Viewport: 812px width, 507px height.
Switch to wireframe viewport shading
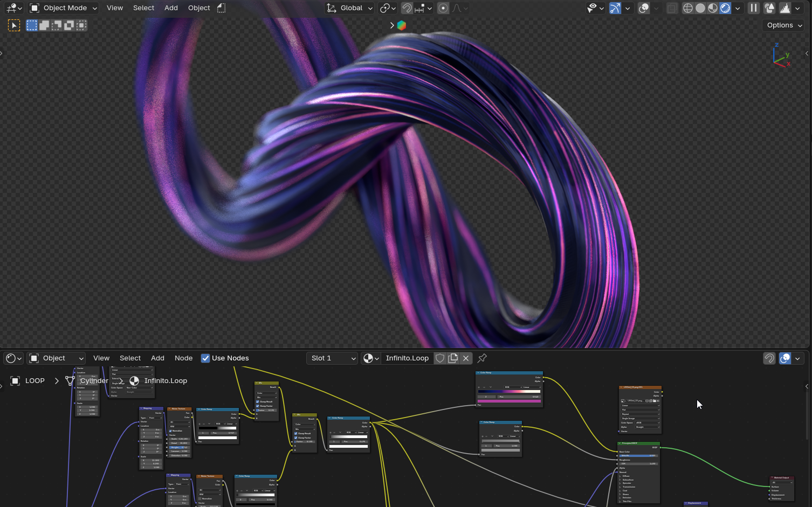pyautogui.click(x=688, y=8)
